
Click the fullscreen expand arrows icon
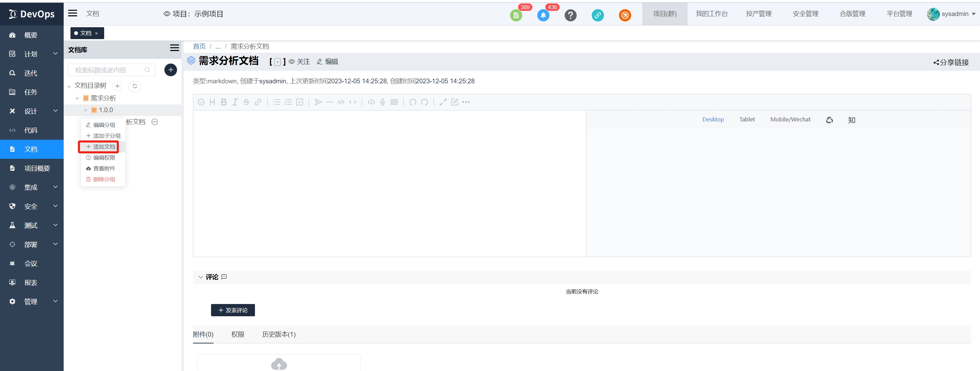443,102
